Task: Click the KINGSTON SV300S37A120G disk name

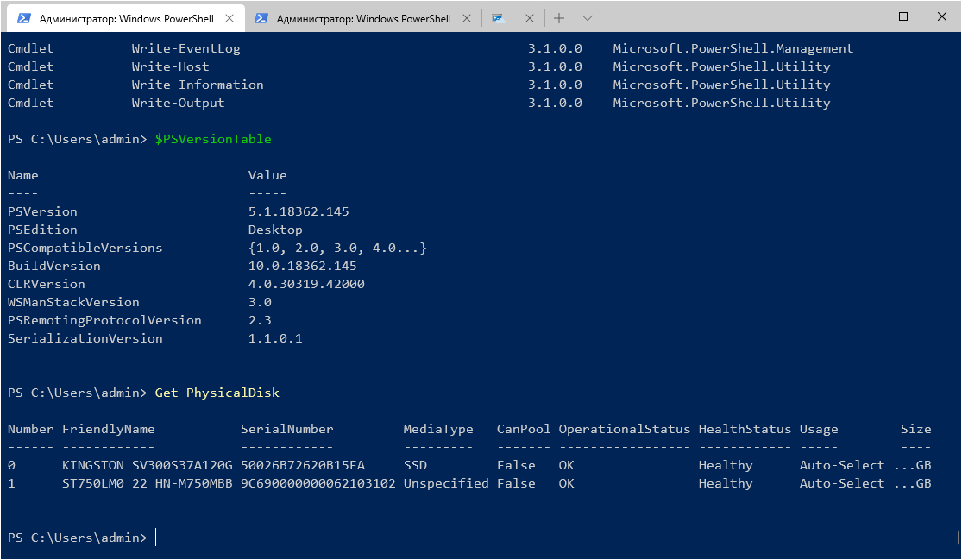Action: click(148, 465)
